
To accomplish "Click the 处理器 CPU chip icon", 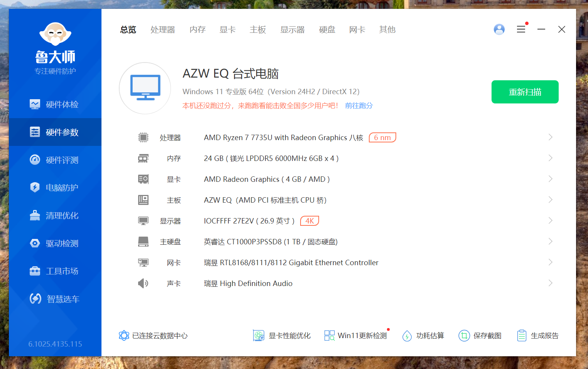I will coord(143,137).
